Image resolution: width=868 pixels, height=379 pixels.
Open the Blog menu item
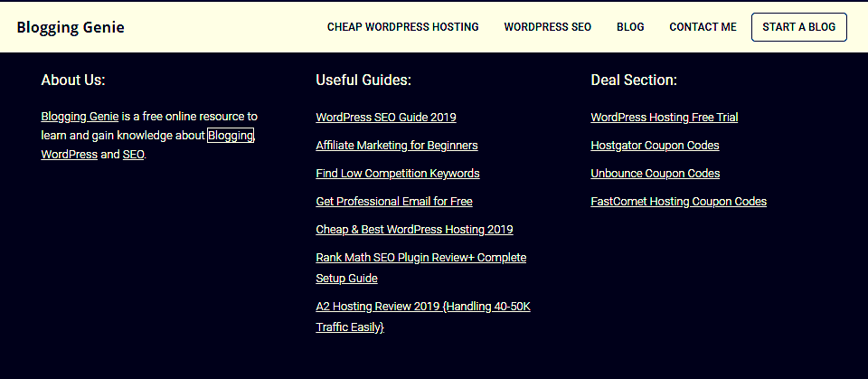click(x=630, y=27)
